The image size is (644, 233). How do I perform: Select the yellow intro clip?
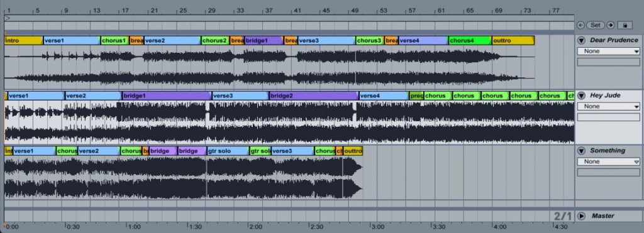(x=23, y=41)
